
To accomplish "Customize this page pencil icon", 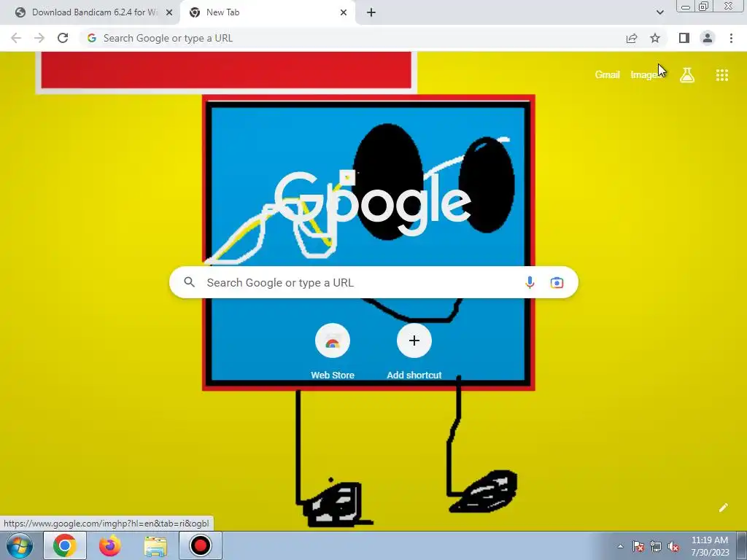I will click(723, 507).
